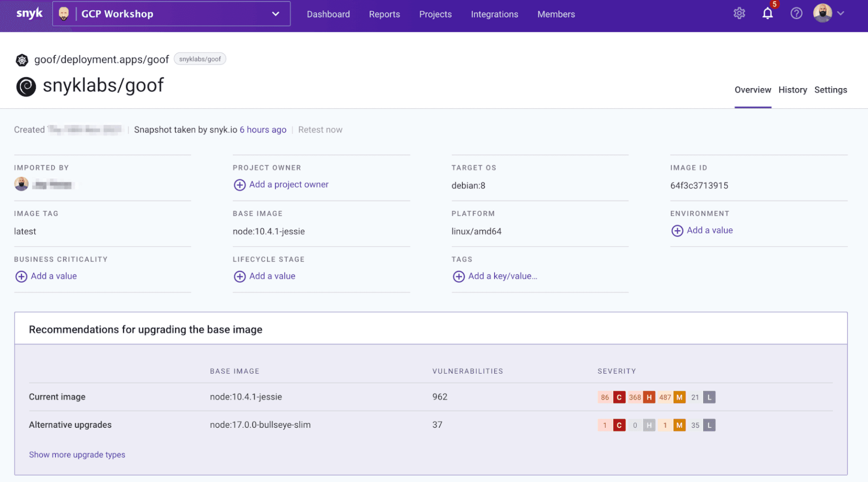This screenshot has height=482, width=868.
Task: Switch to the History tab
Action: pos(793,90)
